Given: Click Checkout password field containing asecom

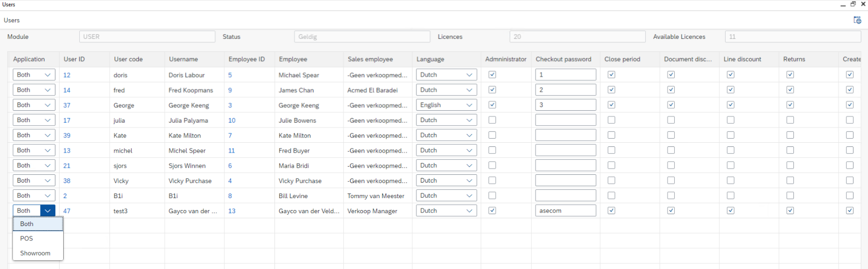Looking at the screenshot, I should 566,211.
